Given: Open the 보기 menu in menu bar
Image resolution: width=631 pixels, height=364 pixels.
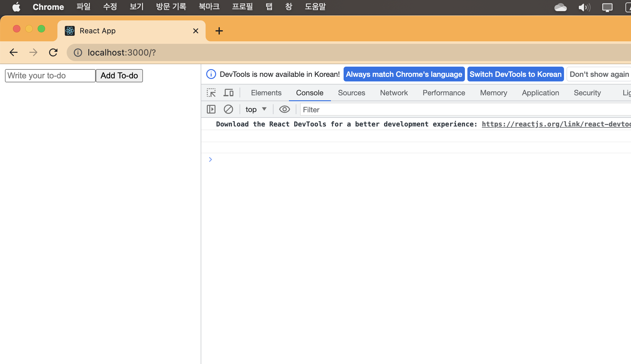Looking at the screenshot, I should tap(136, 7).
